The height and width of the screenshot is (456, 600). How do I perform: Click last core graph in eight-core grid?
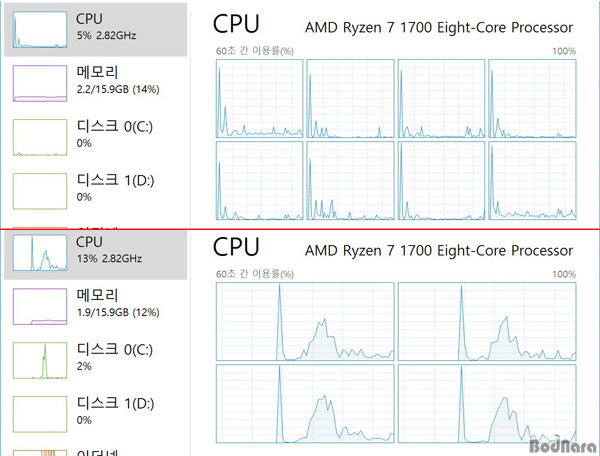click(532, 181)
